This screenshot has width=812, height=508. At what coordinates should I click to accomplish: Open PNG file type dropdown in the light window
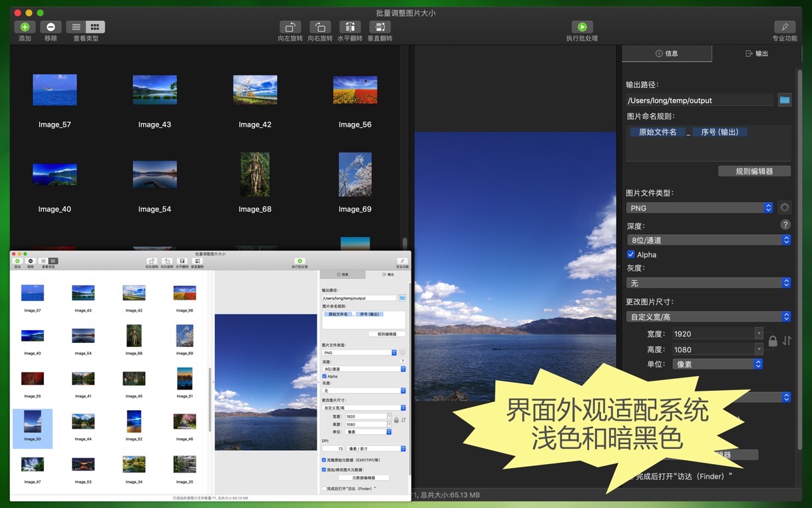[x=359, y=352]
